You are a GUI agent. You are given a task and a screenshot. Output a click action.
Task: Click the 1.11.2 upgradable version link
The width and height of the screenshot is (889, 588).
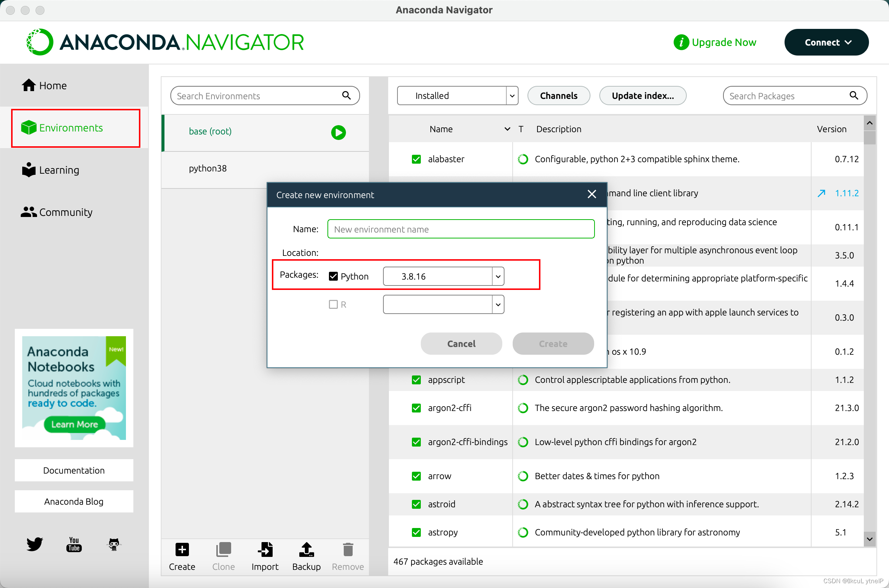tap(847, 193)
